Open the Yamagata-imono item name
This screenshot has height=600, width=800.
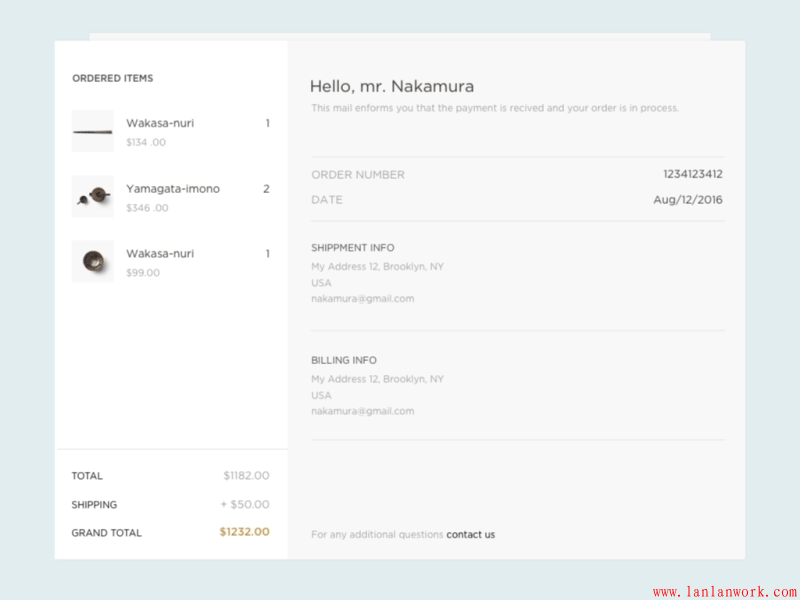(x=172, y=189)
